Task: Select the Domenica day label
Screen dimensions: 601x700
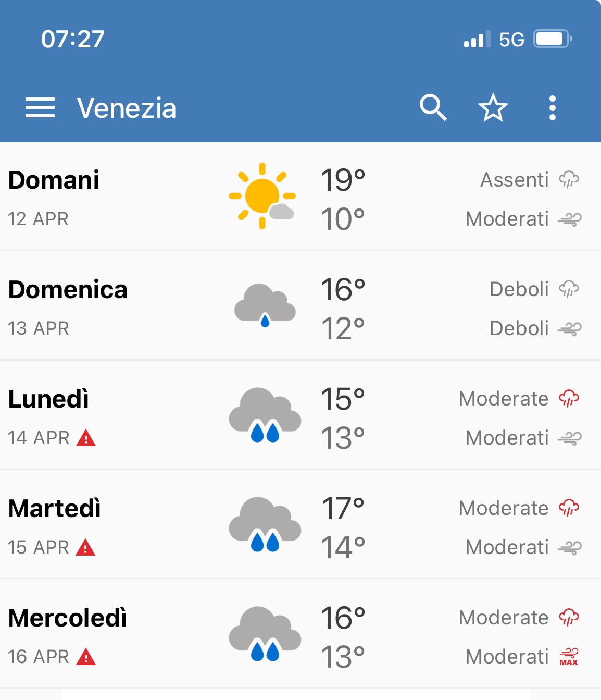Action: [68, 290]
